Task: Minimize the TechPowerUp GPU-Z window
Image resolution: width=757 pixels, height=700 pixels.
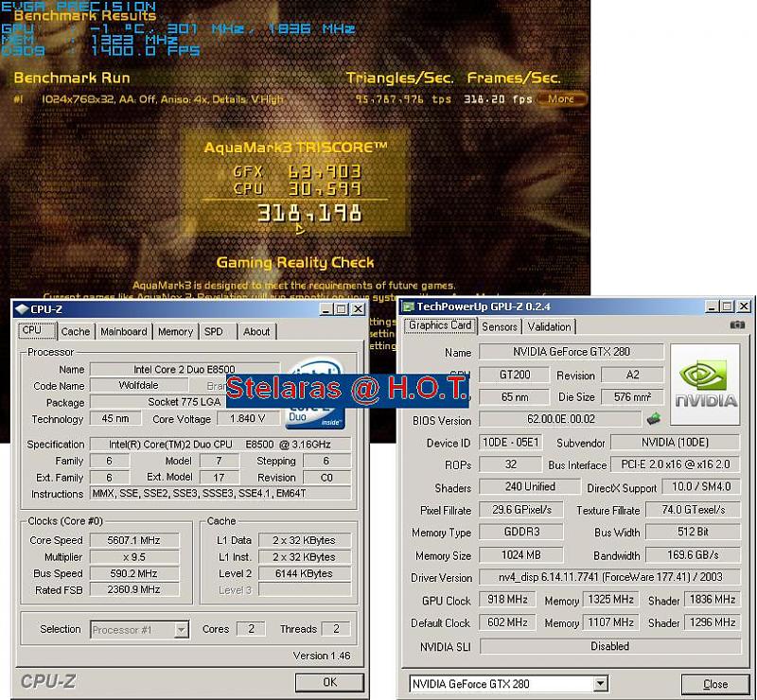Action: click(x=713, y=306)
